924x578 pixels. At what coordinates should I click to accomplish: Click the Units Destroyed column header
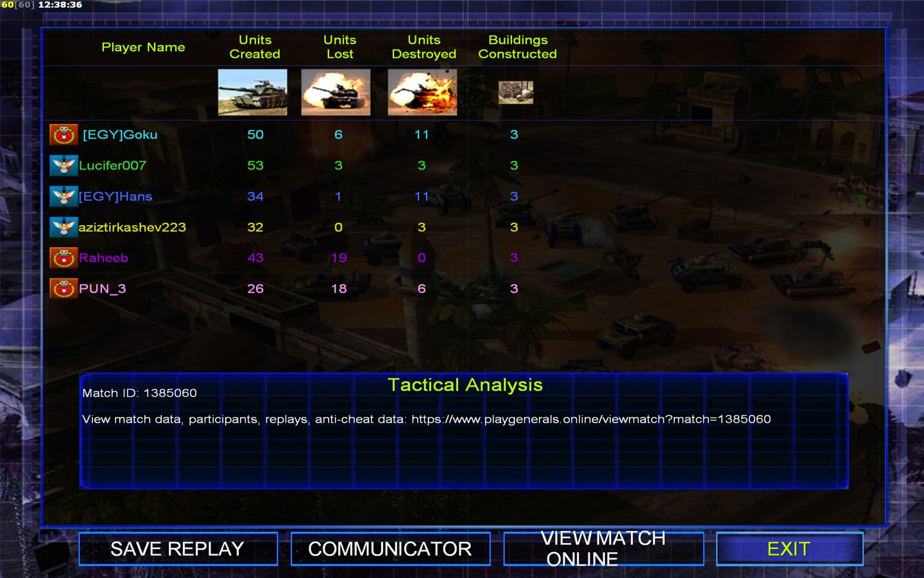coord(424,48)
